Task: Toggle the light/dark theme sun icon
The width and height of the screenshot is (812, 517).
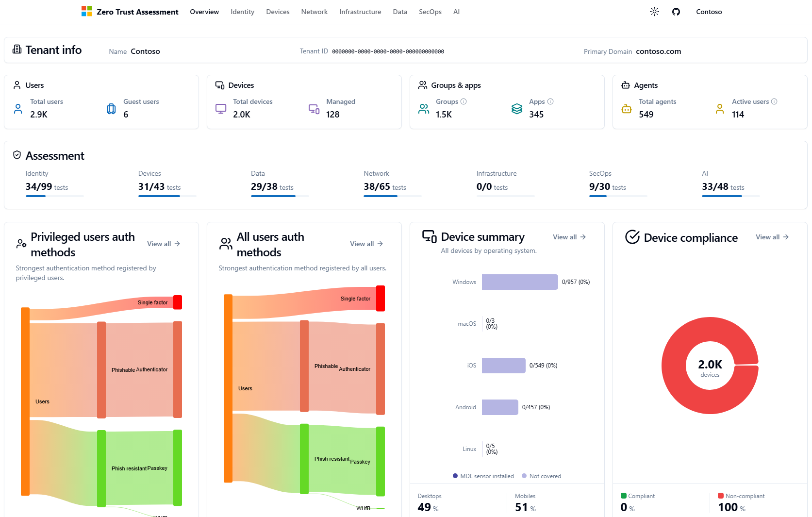Action: tap(654, 12)
